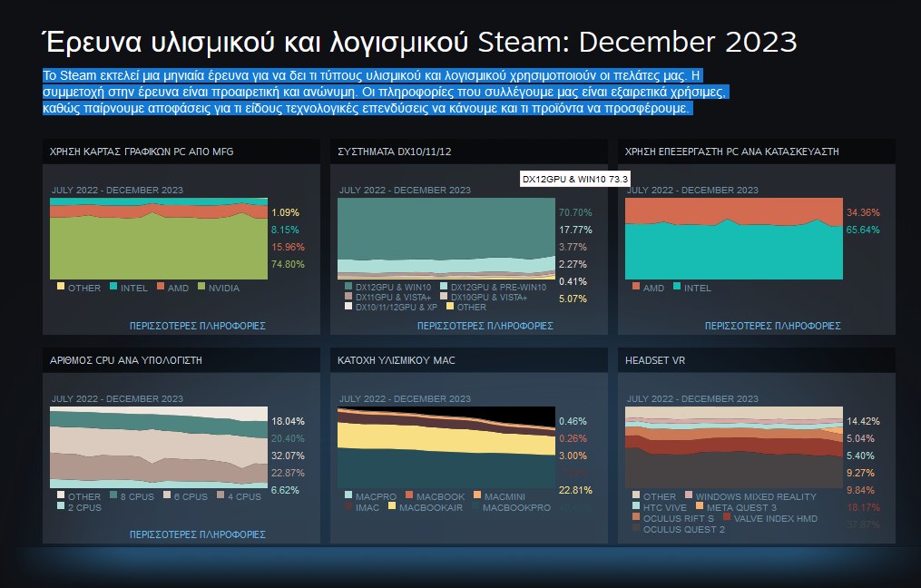
Task: Click the OCULUS RIFT S legend swatch
Action: tap(636, 516)
